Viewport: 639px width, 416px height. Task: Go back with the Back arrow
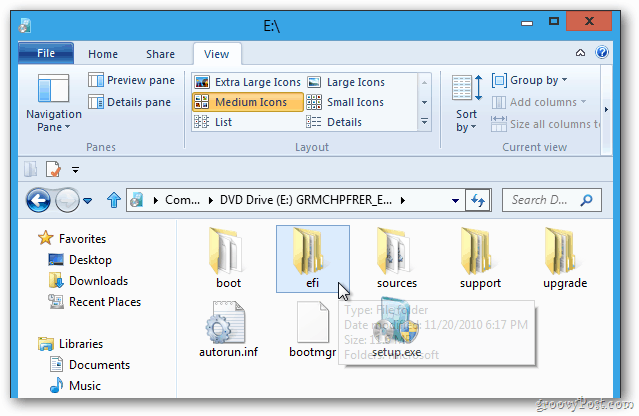[38, 200]
